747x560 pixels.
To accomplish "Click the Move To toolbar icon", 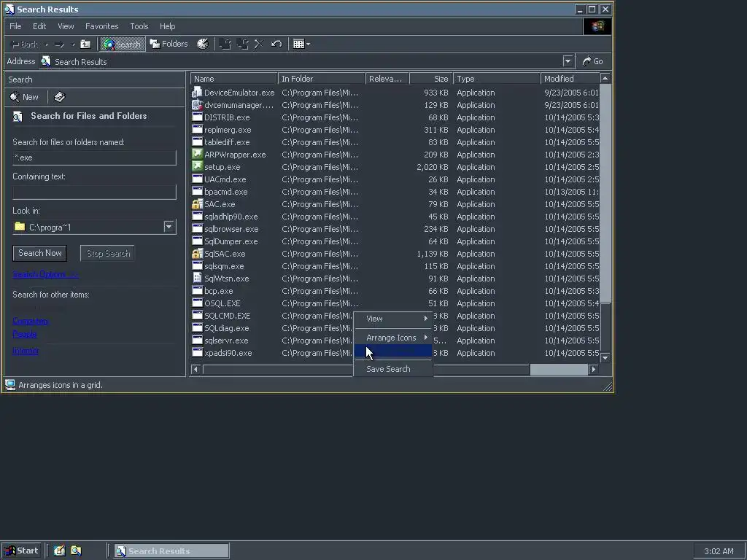I will click(x=225, y=44).
